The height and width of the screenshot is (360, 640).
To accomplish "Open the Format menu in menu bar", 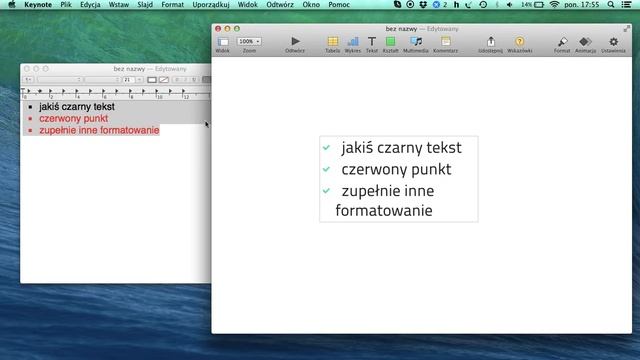I will tap(173, 4).
